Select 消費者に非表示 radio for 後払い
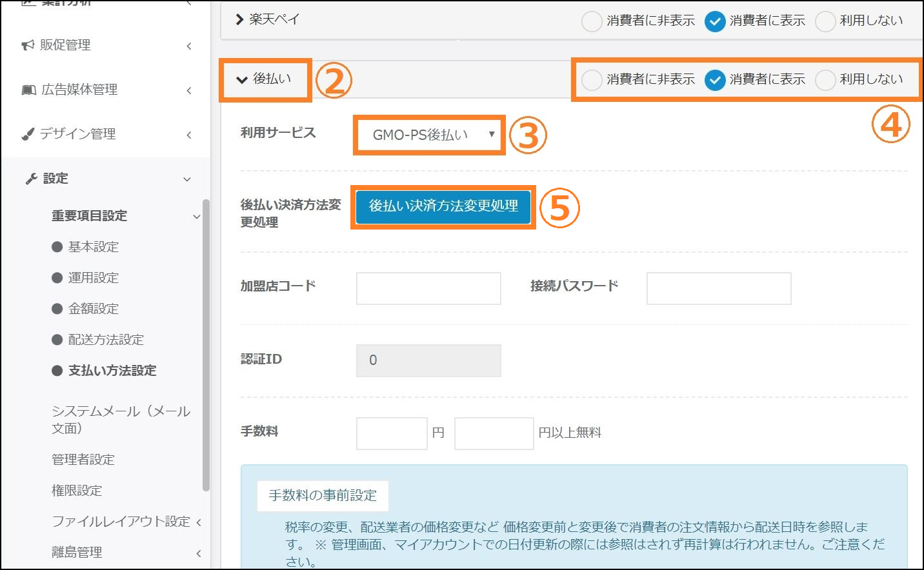The height and width of the screenshot is (570, 924). 591,80
